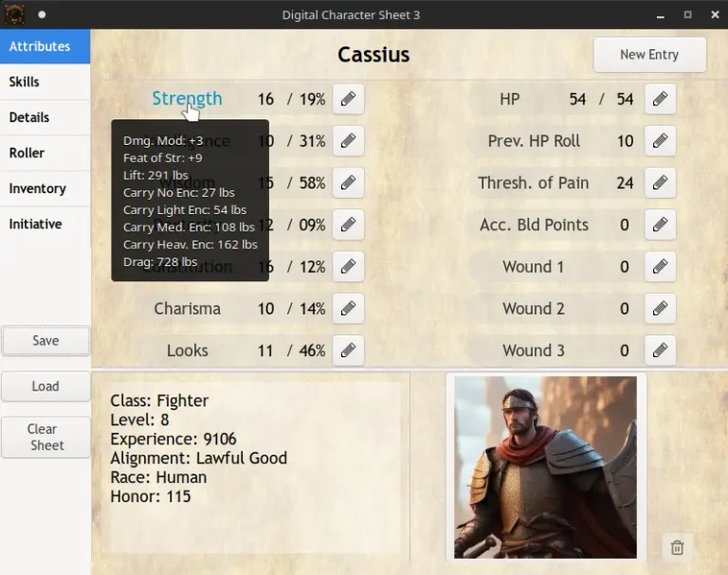
Task: Click 'Drag: 728 lbs' in the tooltip
Action: 160,261
